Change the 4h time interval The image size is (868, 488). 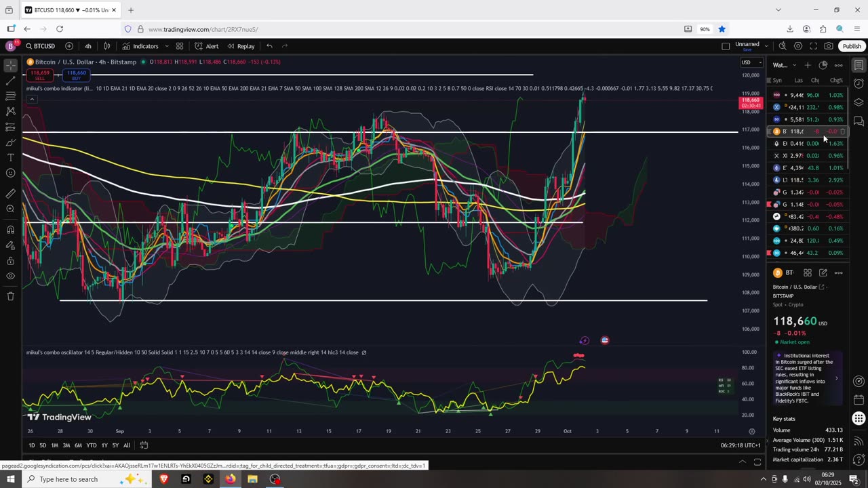coord(88,46)
